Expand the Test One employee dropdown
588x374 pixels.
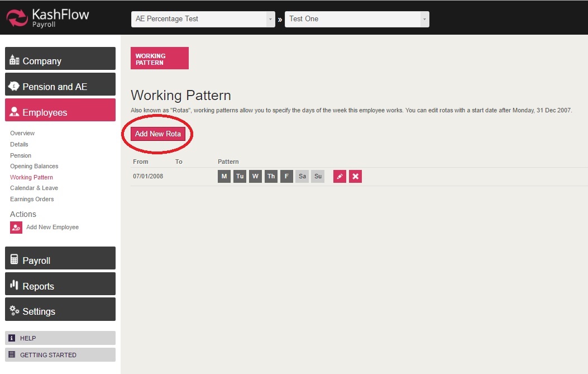coord(357,19)
